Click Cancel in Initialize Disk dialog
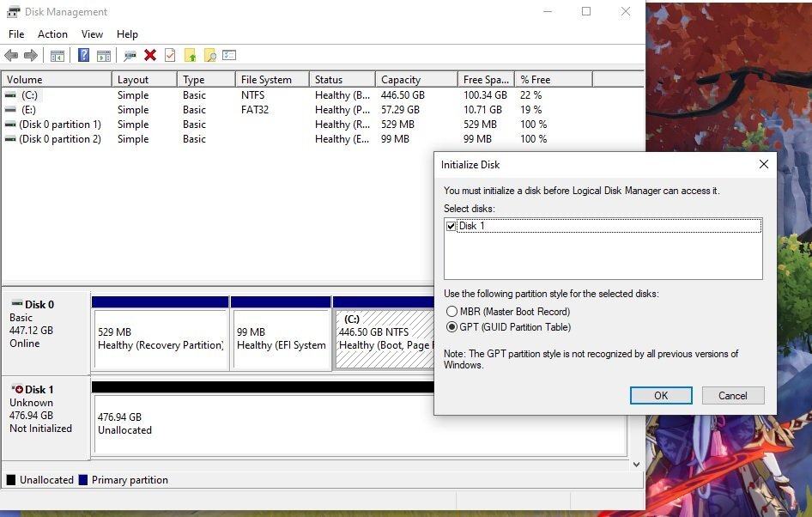812x517 pixels. 733,395
